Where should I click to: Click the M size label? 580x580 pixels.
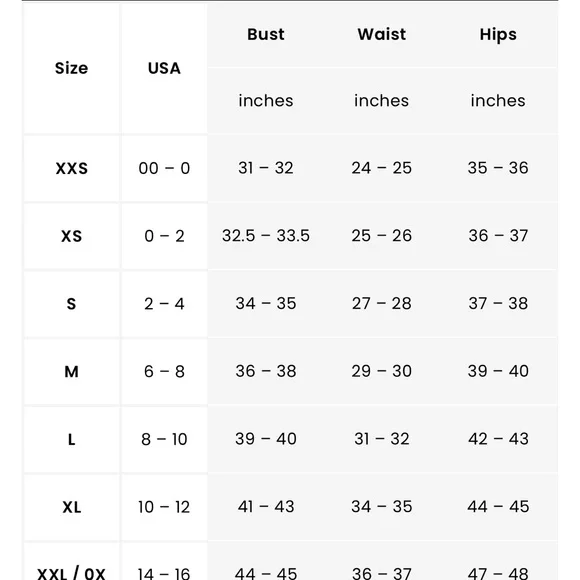coord(71,371)
